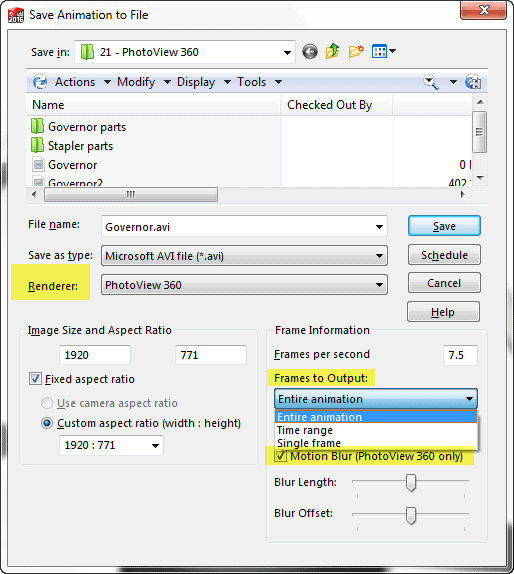The image size is (514, 574).
Task: Click the Schedule button
Action: [x=444, y=255]
